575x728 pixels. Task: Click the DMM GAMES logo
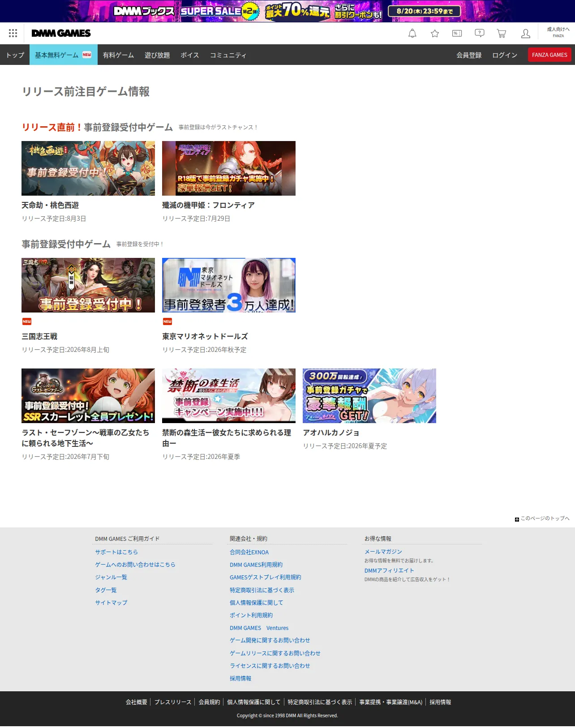[x=61, y=33]
